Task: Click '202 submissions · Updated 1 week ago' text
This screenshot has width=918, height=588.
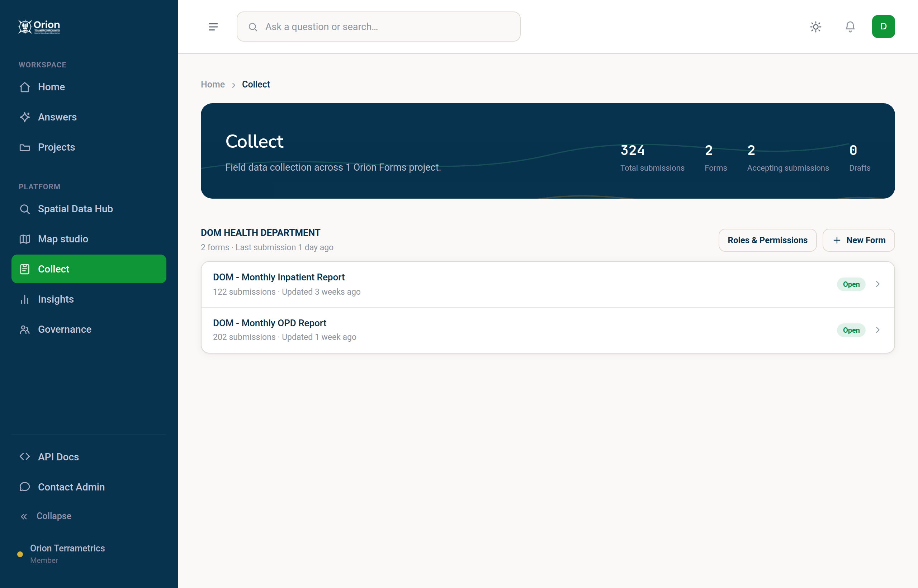Action: (284, 337)
